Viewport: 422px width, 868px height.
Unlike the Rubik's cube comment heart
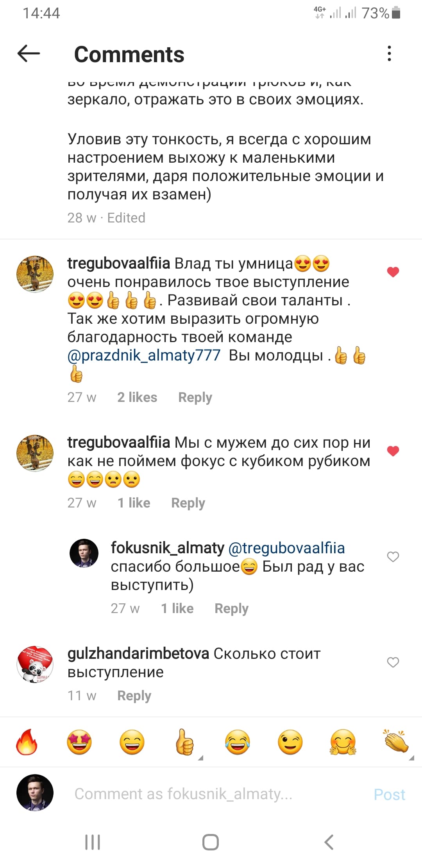click(x=393, y=451)
